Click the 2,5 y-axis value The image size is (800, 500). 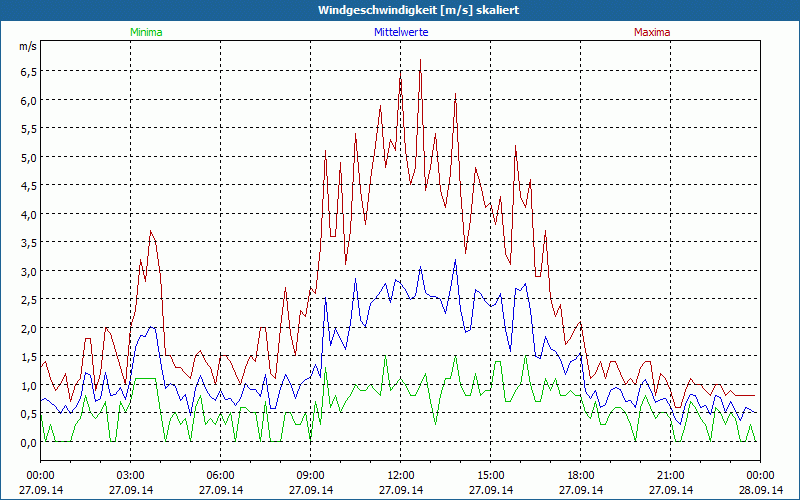coord(29,300)
